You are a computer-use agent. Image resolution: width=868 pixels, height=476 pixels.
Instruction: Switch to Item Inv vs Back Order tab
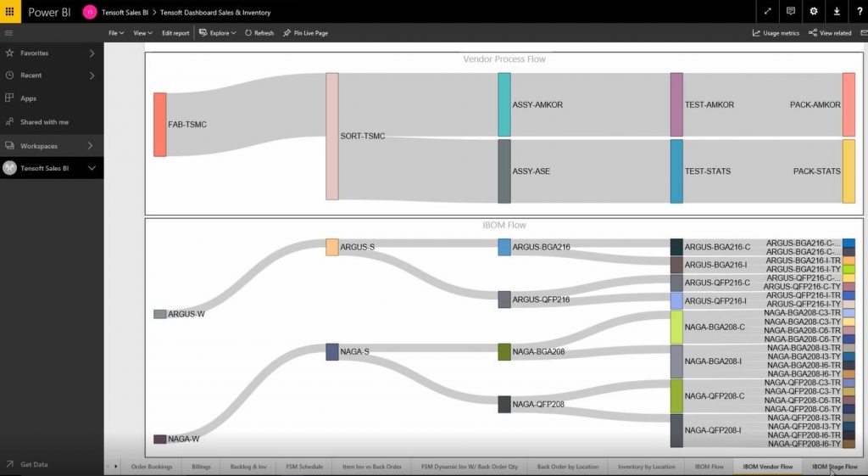click(371, 467)
